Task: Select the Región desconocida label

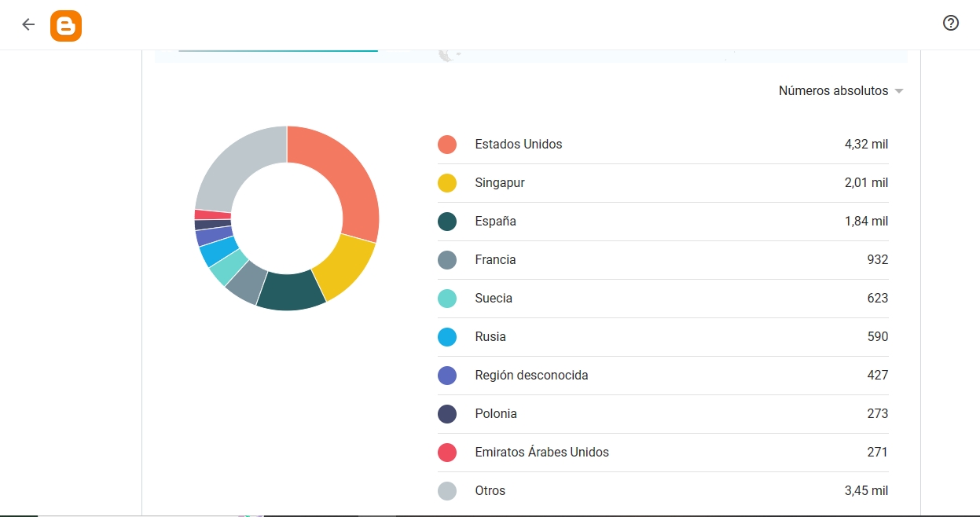Action: (532, 376)
